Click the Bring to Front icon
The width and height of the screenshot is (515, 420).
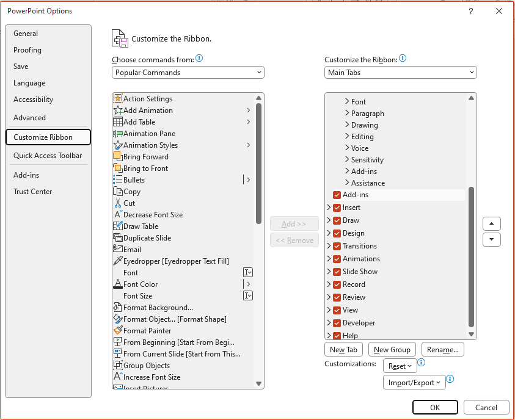point(117,168)
